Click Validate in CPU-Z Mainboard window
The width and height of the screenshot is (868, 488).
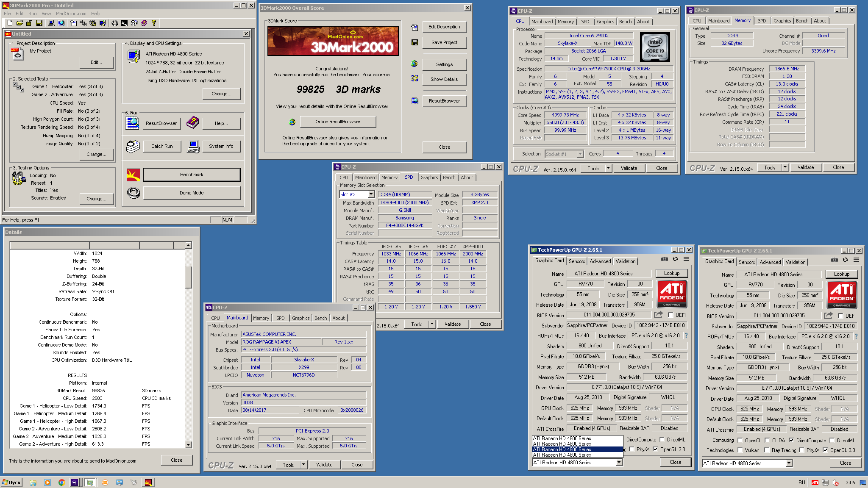tap(324, 465)
